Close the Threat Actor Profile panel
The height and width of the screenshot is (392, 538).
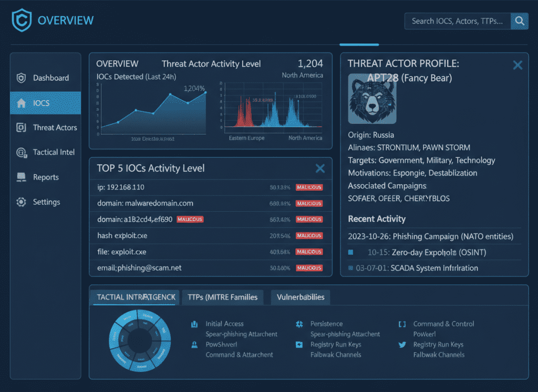(518, 65)
